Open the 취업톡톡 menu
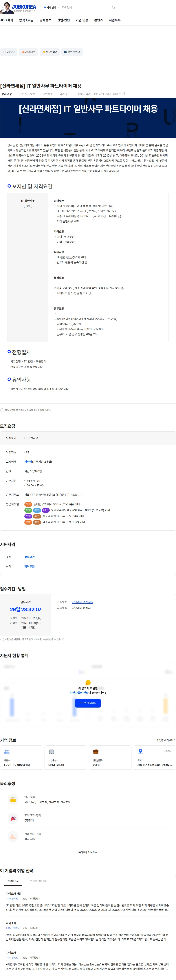Image resolution: width=176 pixels, height=980 pixels. tap(114, 20)
